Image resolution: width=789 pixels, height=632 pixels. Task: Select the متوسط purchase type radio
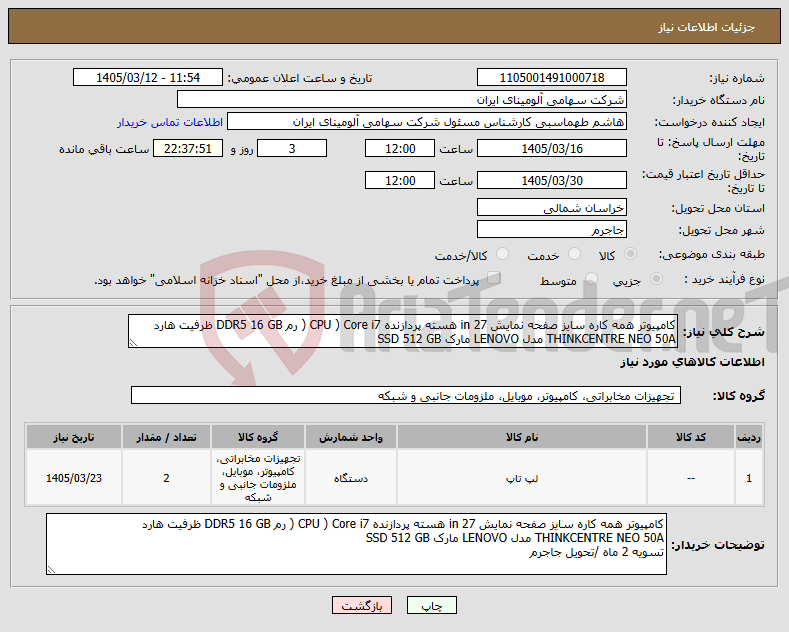click(591, 279)
